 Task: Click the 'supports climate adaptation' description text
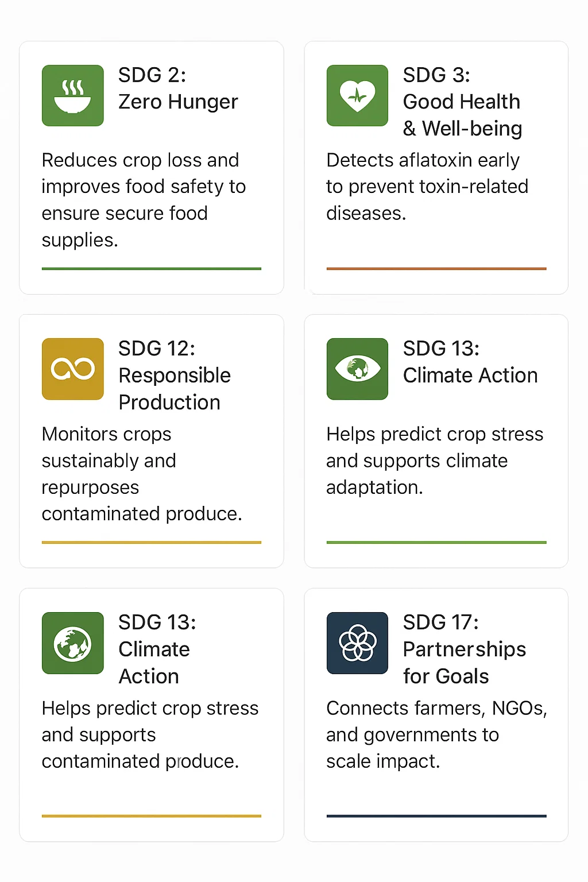point(435,461)
